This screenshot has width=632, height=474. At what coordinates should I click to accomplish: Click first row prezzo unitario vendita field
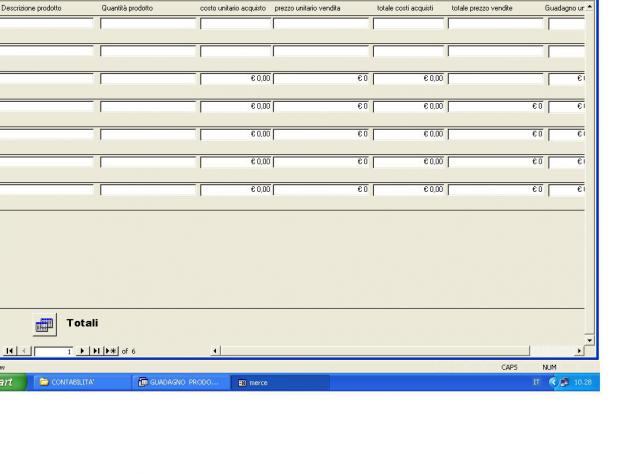point(321,24)
